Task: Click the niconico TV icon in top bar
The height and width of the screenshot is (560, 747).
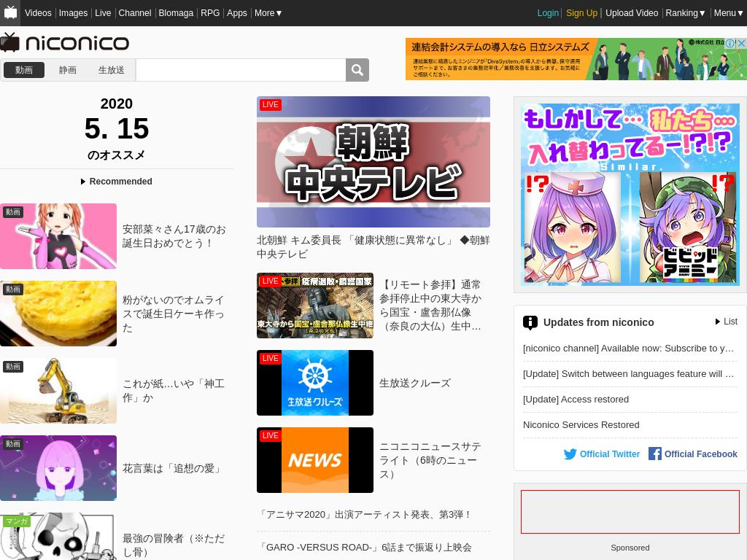Action: [x=10, y=13]
